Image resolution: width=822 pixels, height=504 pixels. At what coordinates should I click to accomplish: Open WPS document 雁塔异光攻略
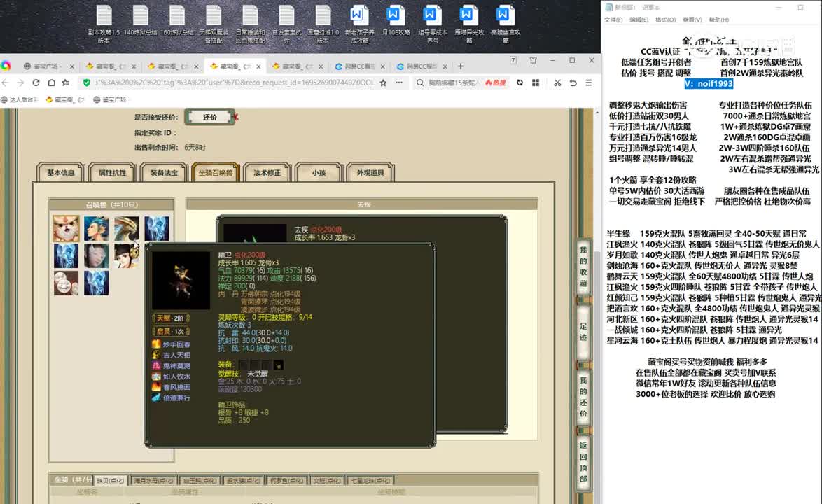tap(469, 24)
